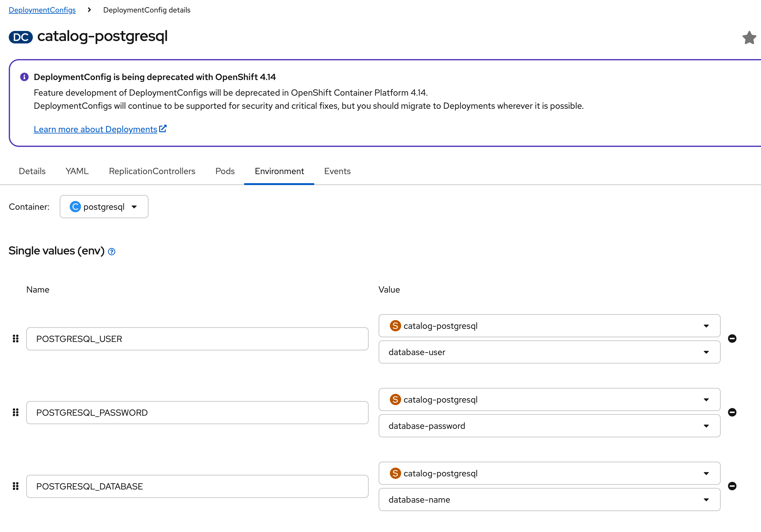Remove the POSTGRESQL_PASSWORD variable with minus icon
This screenshot has height=532, width=761.
pos(733,412)
